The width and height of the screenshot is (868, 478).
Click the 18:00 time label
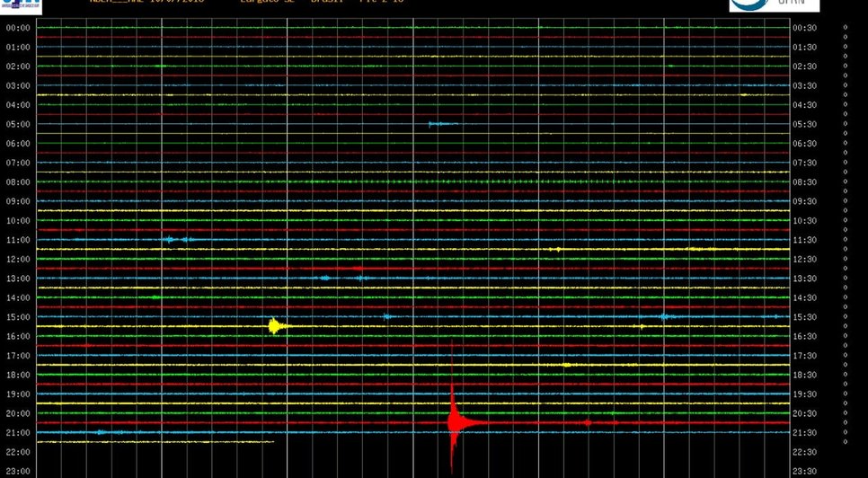(x=18, y=375)
